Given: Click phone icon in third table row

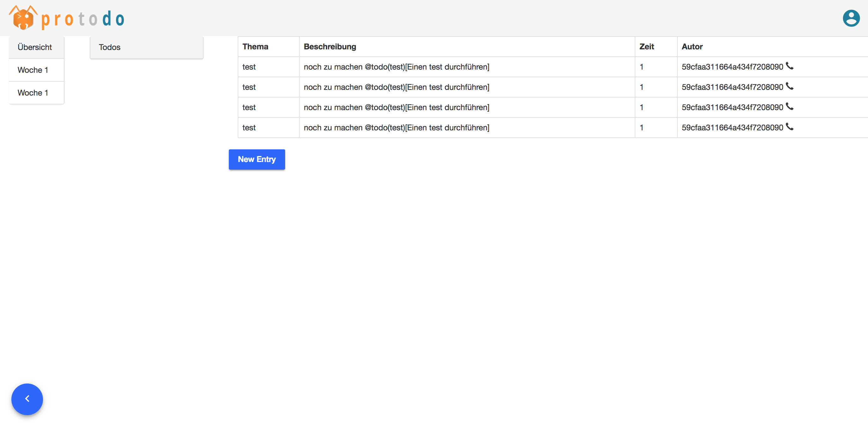Looking at the screenshot, I should pos(790,106).
